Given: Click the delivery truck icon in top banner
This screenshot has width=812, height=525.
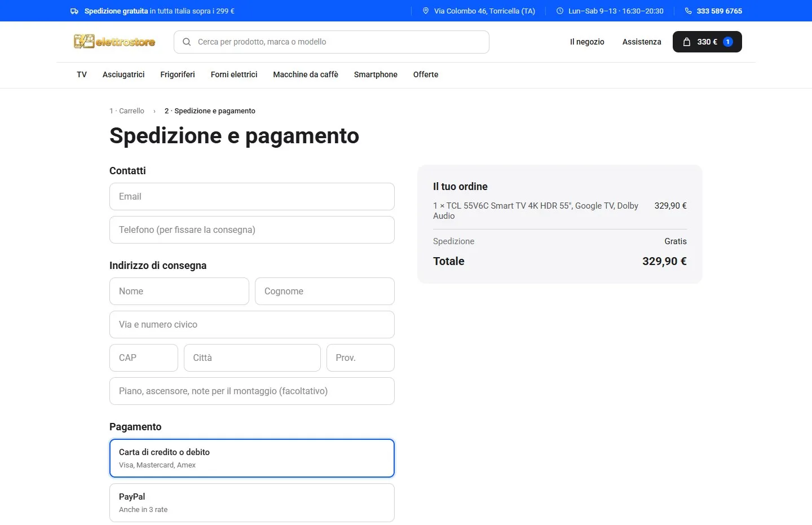Looking at the screenshot, I should click(x=74, y=11).
